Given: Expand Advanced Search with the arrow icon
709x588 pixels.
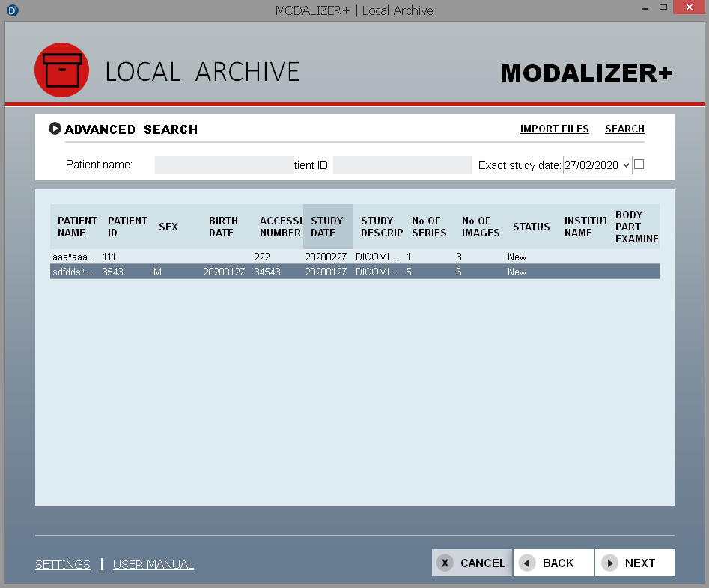Looking at the screenshot, I should coord(55,129).
